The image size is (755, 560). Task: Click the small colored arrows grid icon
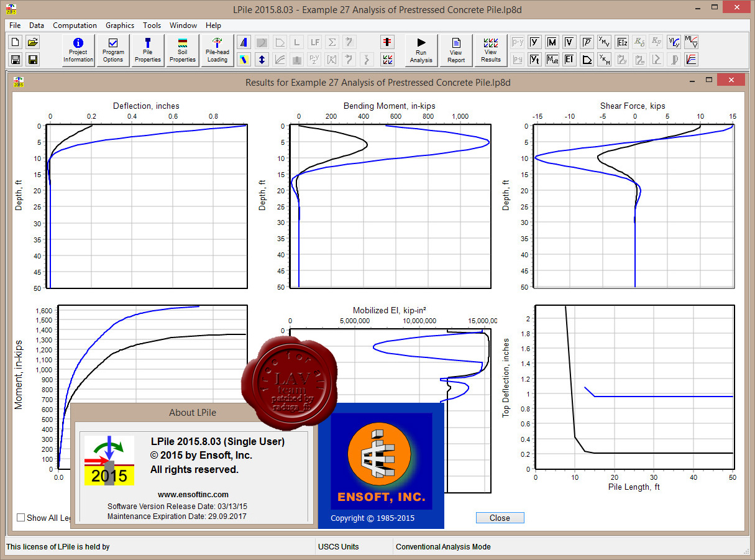point(388,60)
